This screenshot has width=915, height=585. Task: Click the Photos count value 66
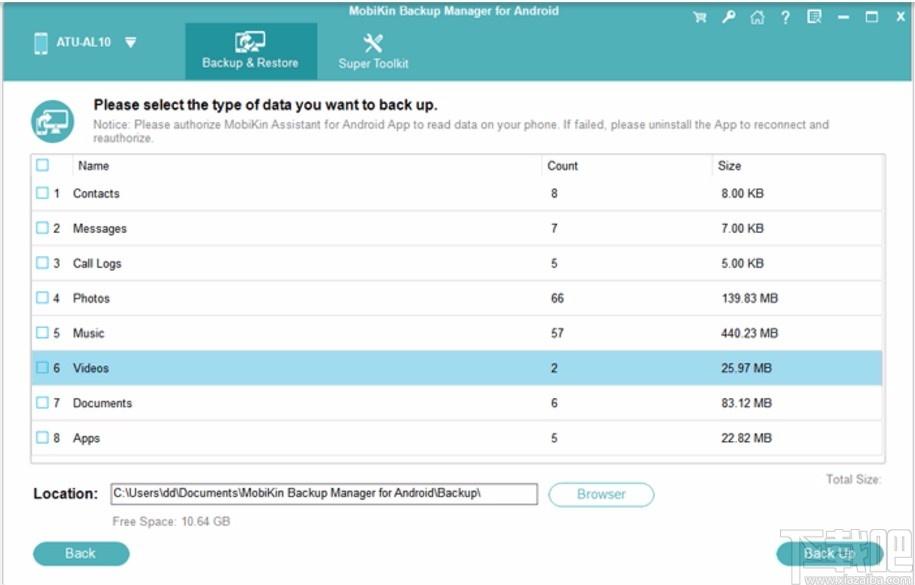tap(557, 298)
